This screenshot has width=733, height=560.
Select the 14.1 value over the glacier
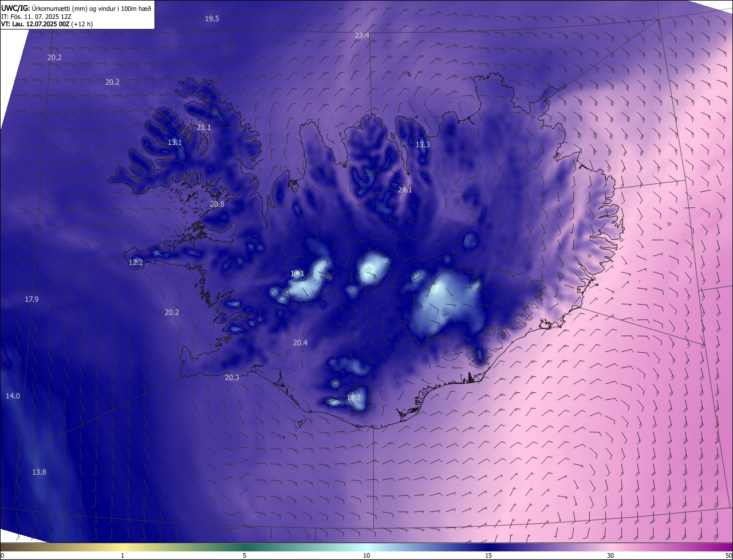[x=297, y=274]
